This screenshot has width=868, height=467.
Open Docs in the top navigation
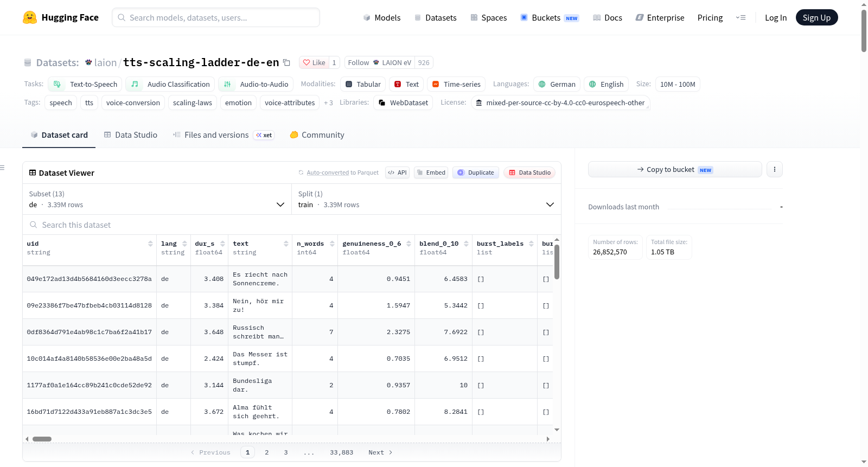[608, 17]
